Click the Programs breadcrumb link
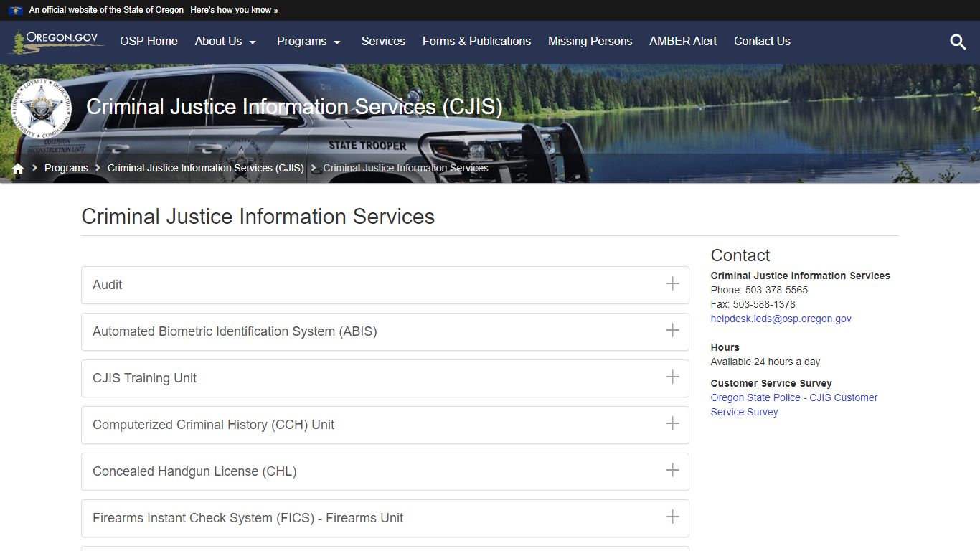This screenshot has height=551, width=980. (x=66, y=168)
